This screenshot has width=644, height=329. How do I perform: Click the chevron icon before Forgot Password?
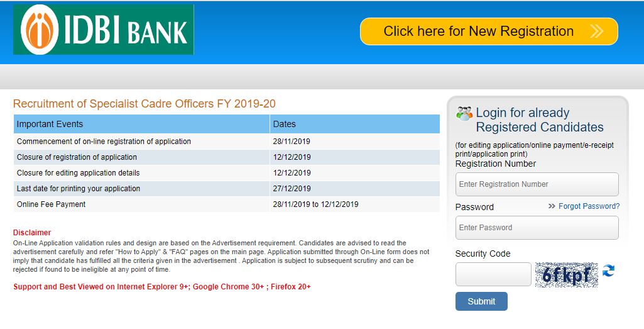[552, 206]
